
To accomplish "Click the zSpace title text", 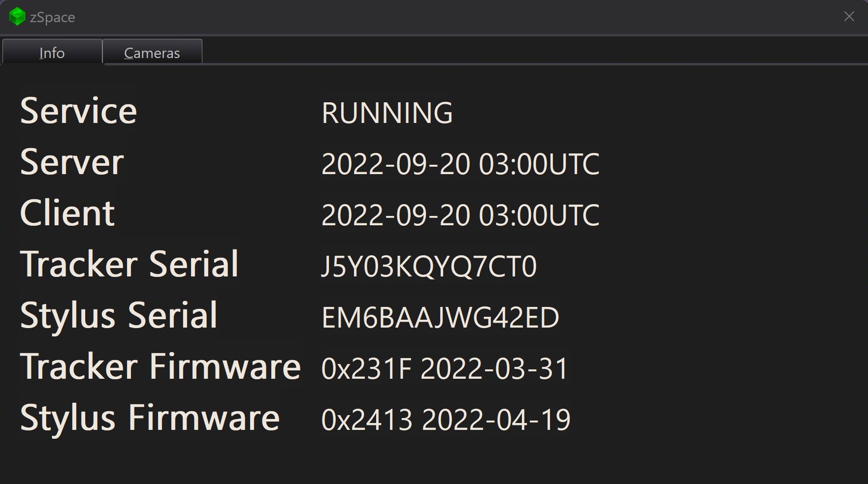I will click(52, 17).
